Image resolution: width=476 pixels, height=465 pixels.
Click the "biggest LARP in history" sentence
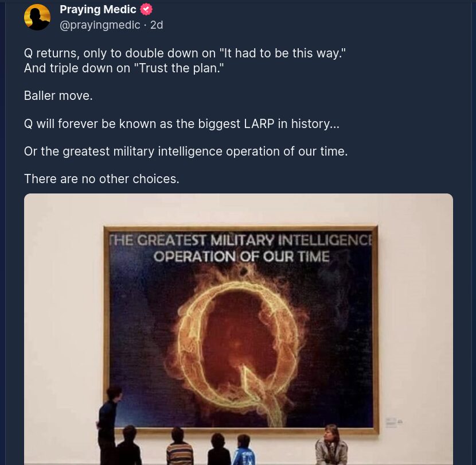181,123
